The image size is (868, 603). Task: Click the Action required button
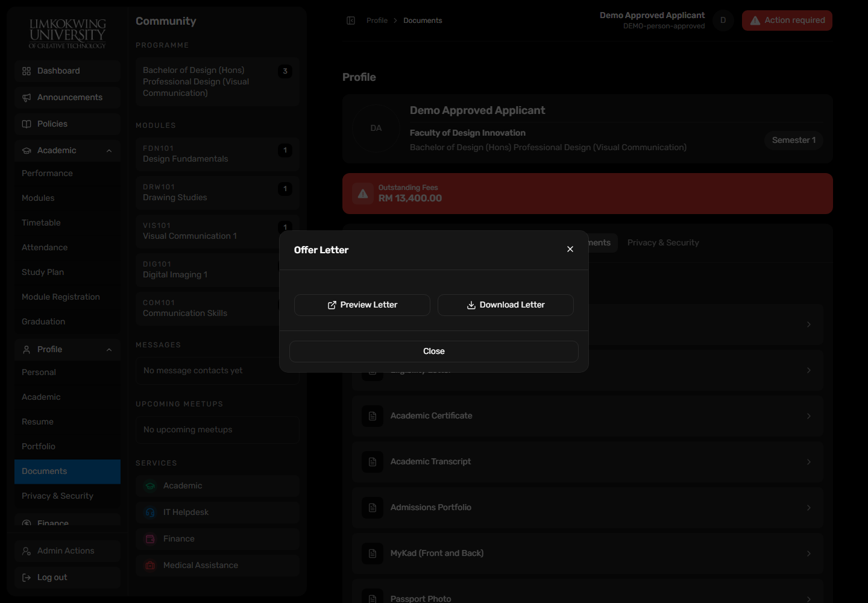(787, 21)
